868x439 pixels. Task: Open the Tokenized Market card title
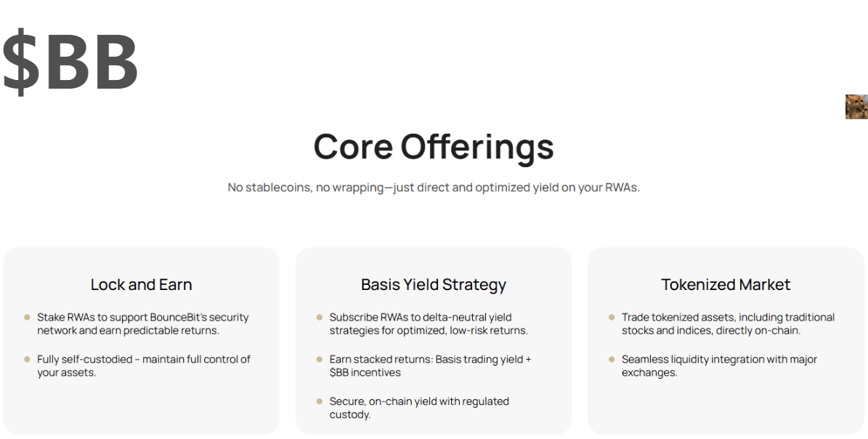point(726,284)
